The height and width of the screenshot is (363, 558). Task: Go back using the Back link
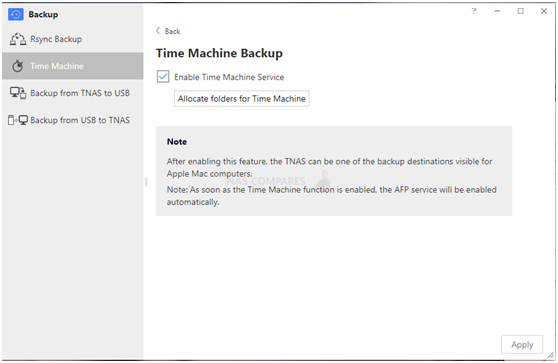coord(173,31)
